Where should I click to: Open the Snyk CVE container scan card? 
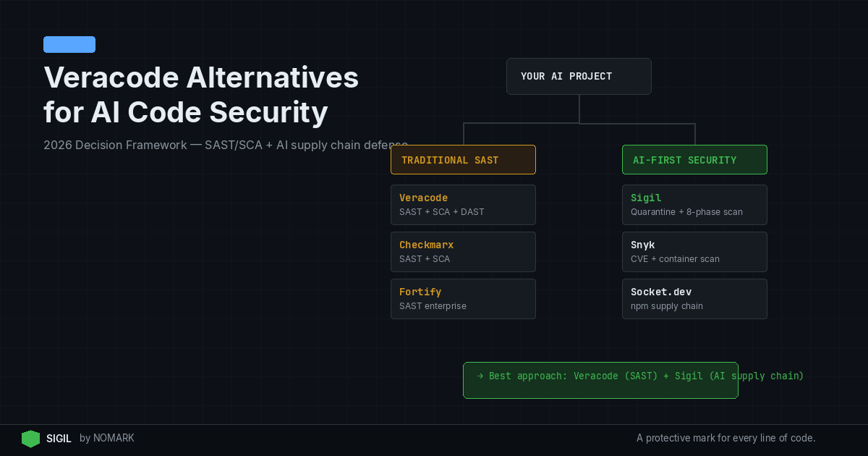pos(694,252)
